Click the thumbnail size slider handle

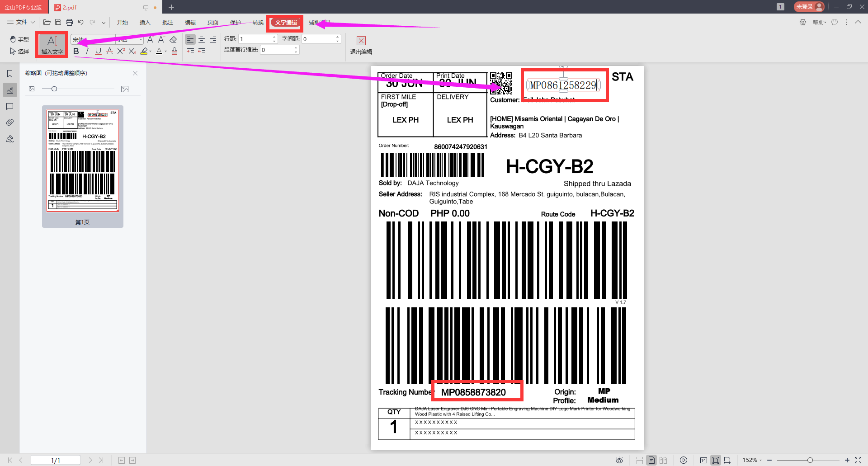tap(54, 89)
